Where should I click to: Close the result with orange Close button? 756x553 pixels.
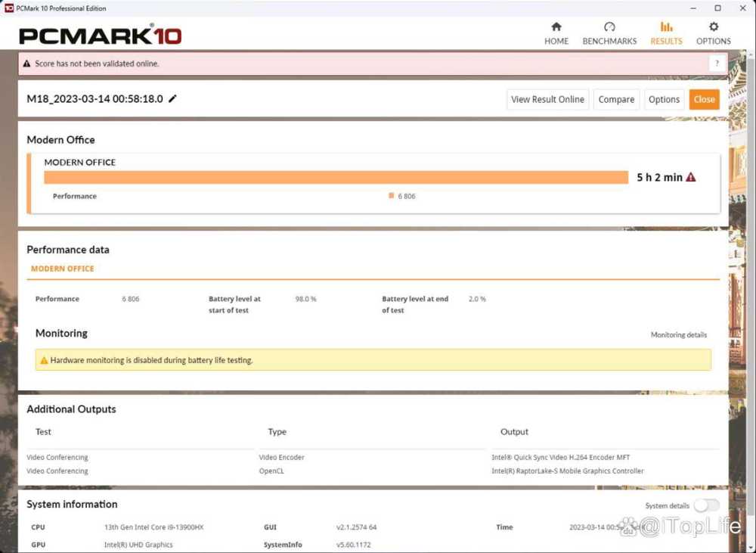704,99
